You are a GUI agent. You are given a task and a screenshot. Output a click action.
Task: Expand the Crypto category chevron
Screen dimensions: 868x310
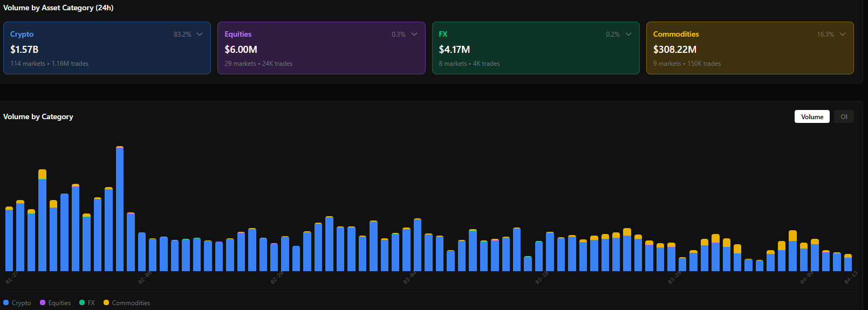200,34
